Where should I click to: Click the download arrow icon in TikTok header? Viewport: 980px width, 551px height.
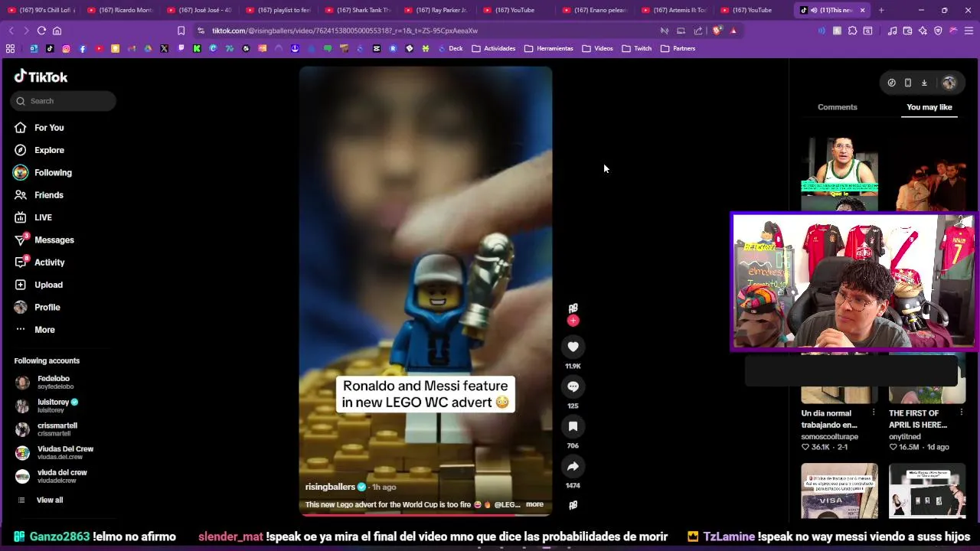tap(924, 83)
